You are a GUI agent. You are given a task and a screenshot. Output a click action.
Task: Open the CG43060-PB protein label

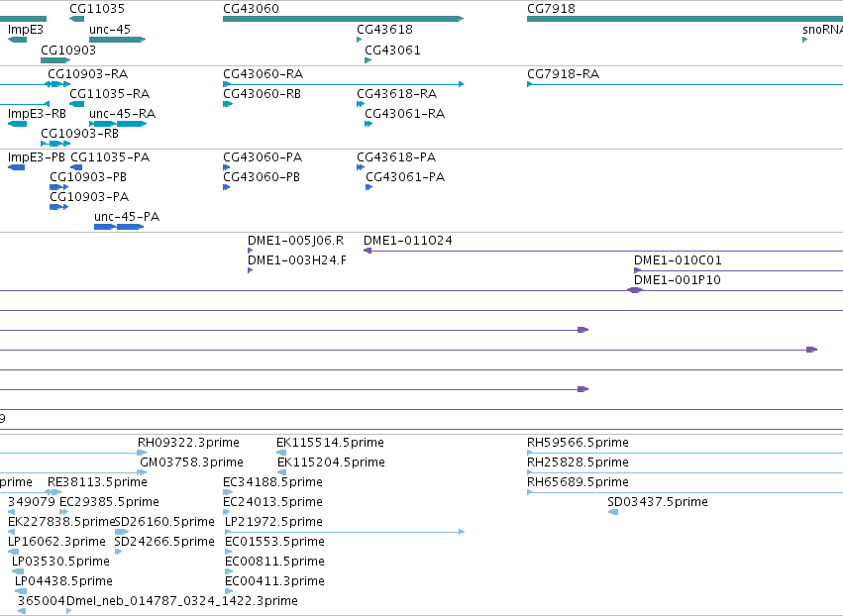point(262,177)
